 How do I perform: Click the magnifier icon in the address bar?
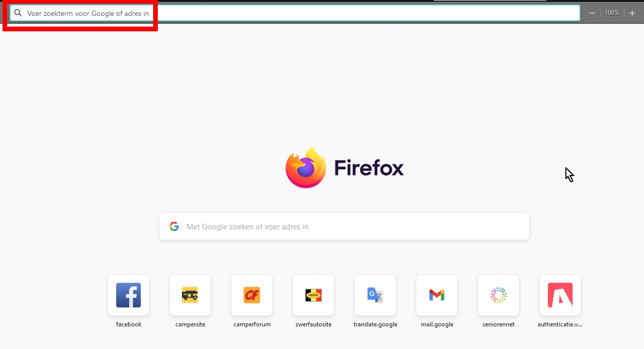pos(18,13)
